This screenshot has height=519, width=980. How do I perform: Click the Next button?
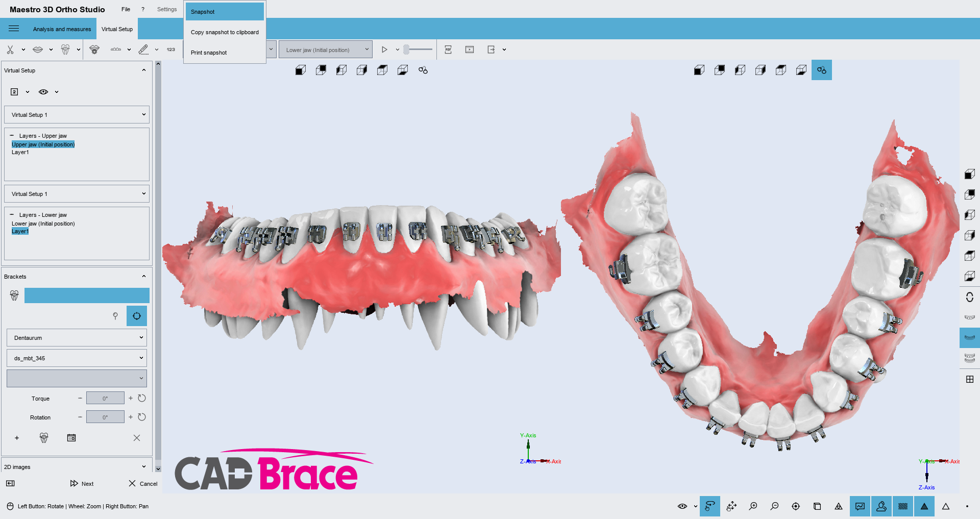[82, 483]
